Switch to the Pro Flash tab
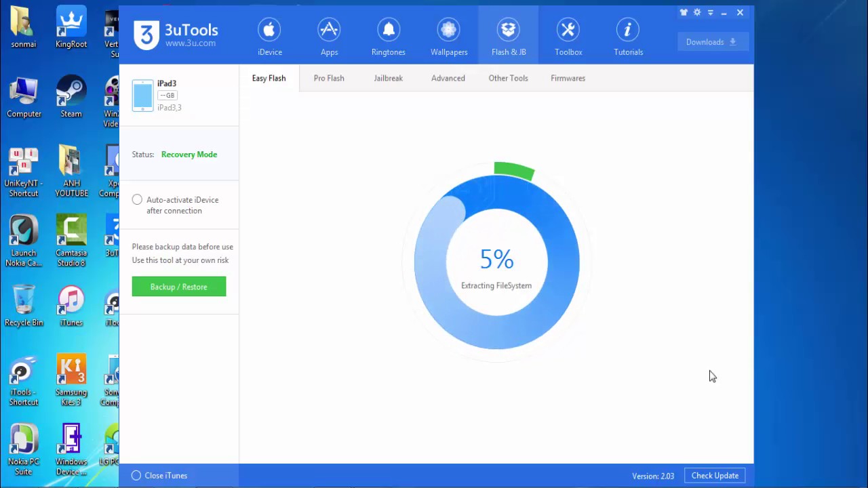868x488 pixels. click(x=329, y=78)
